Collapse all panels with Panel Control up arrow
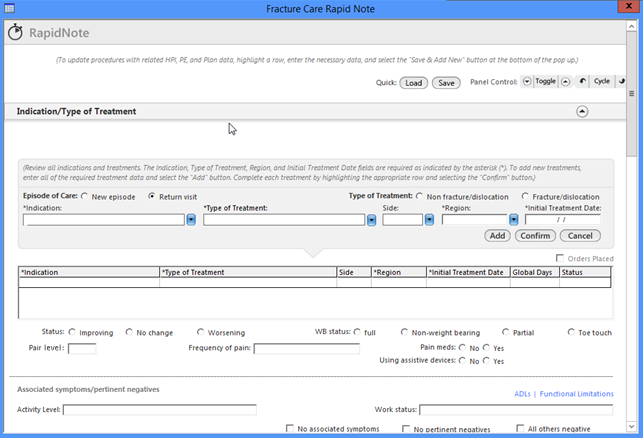 (x=565, y=82)
